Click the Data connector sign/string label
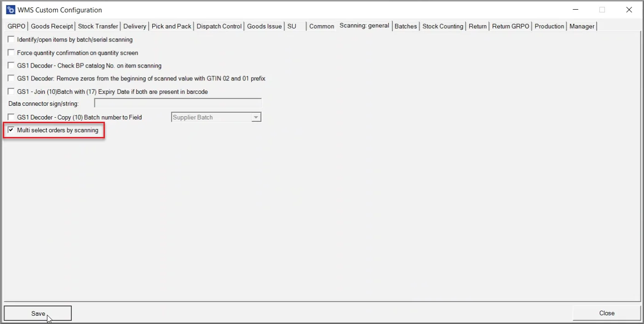This screenshot has height=324, width=644. [x=44, y=104]
